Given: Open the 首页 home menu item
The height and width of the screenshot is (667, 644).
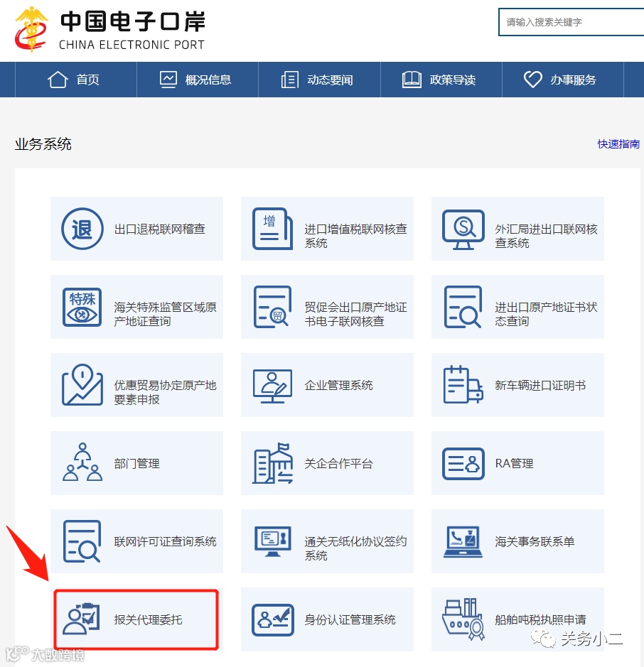Looking at the screenshot, I should pos(76,80).
